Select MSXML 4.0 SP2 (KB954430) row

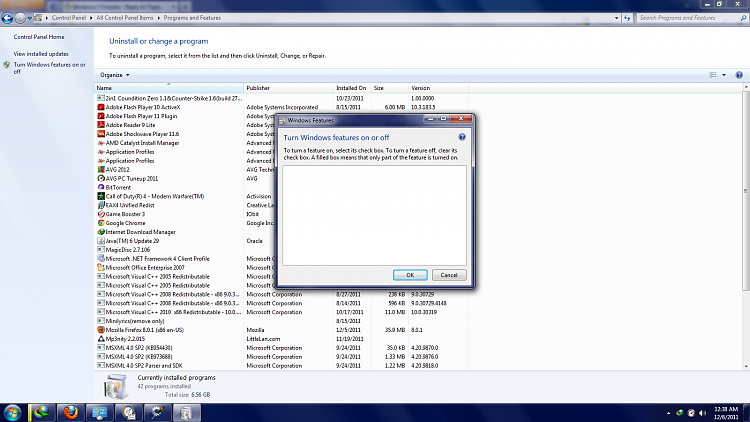tap(281, 348)
